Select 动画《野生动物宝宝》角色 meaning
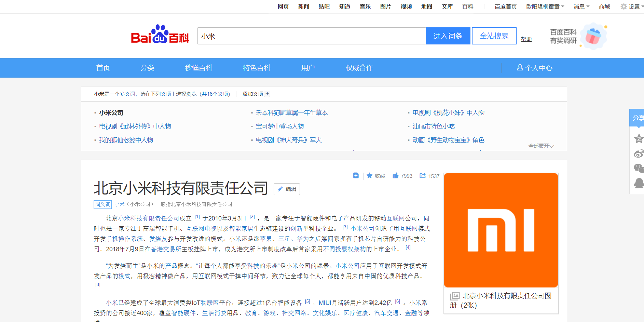 [449, 140]
